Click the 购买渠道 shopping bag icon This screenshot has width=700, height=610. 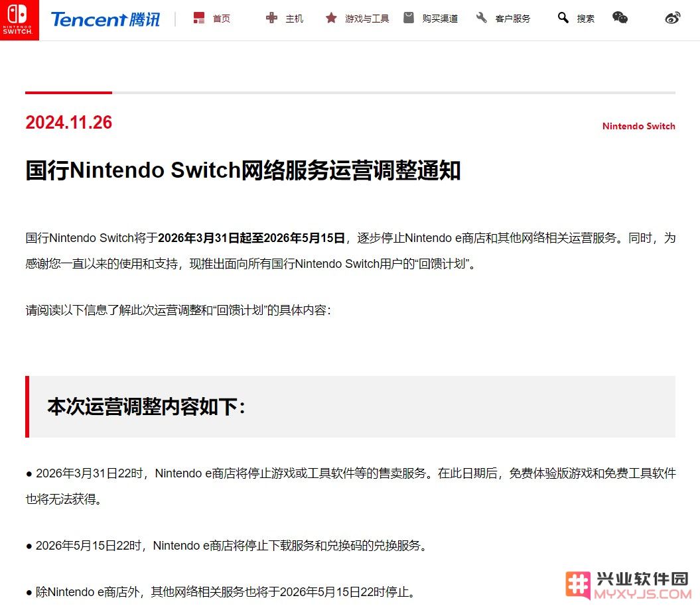click(x=409, y=18)
